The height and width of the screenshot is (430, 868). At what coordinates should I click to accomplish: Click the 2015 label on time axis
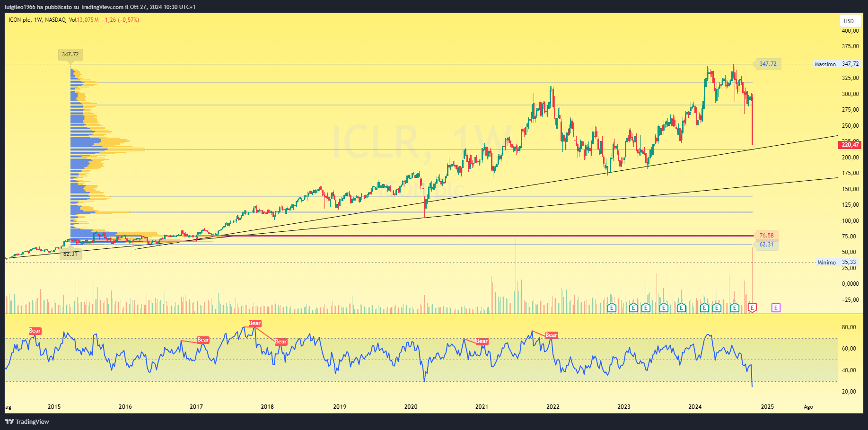coord(54,407)
